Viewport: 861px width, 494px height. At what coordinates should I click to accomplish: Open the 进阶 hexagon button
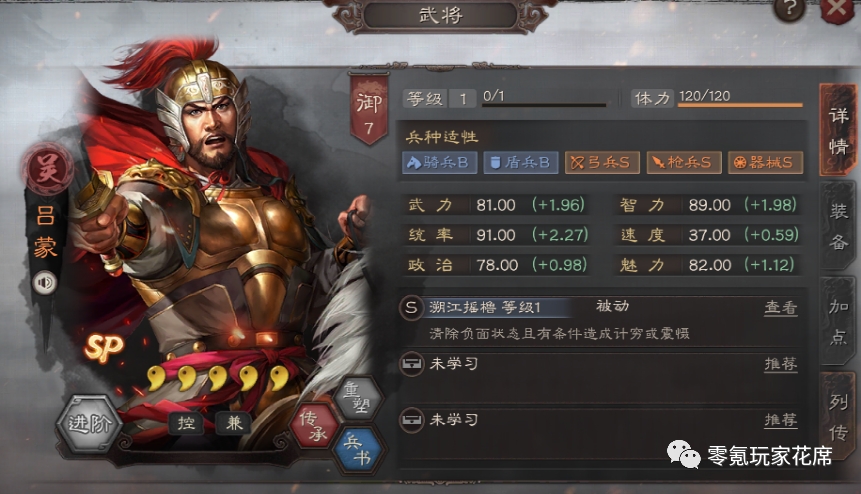pyautogui.click(x=89, y=424)
